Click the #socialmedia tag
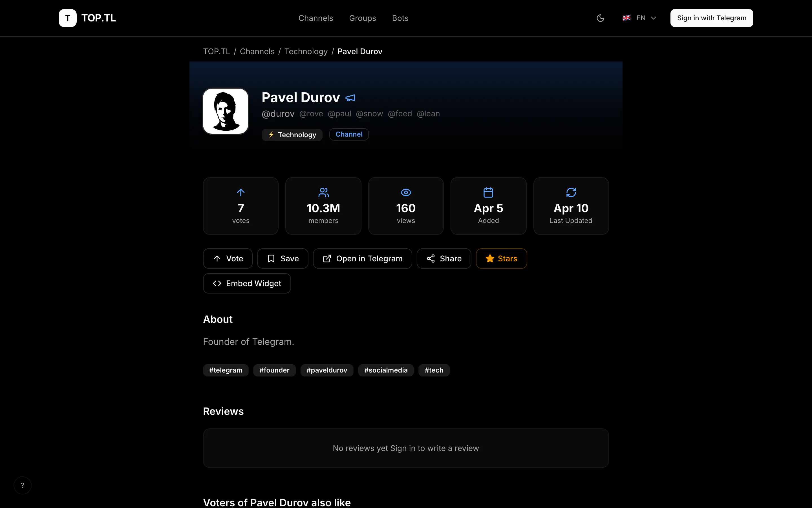Image resolution: width=812 pixels, height=508 pixels. click(386, 370)
